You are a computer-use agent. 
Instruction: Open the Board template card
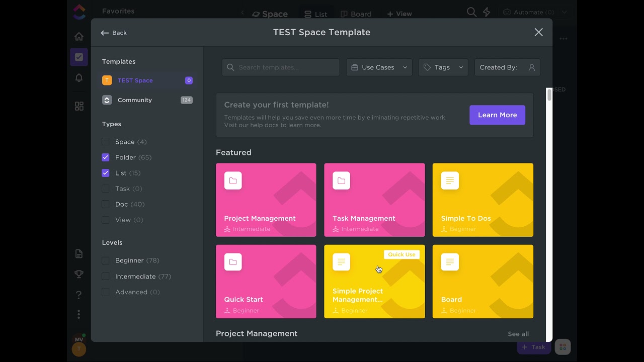point(483,282)
